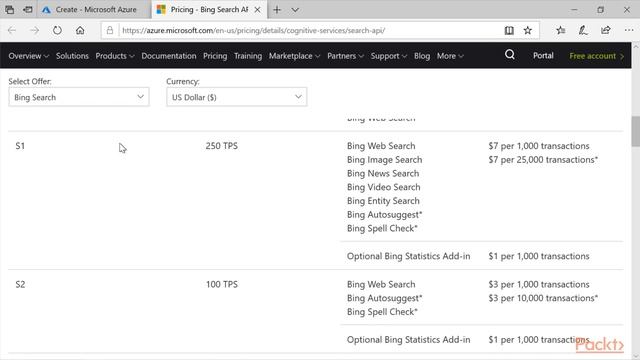Click the S1 tier label

coord(20,146)
